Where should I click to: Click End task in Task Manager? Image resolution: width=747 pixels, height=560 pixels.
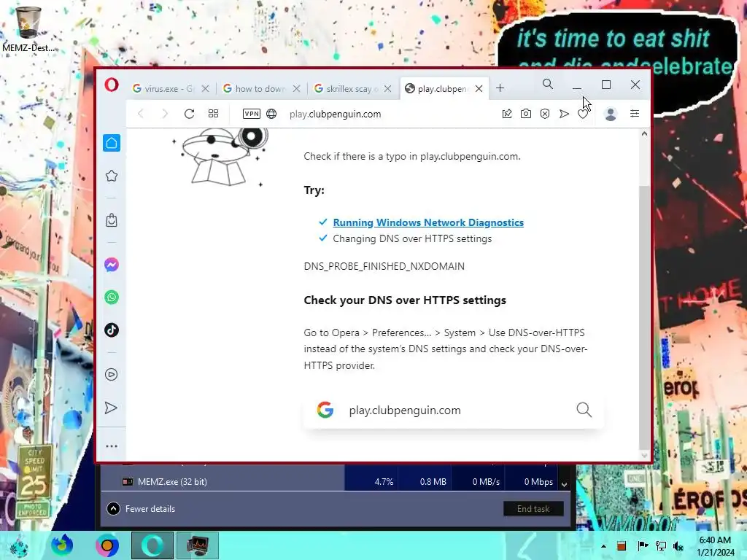click(x=533, y=508)
